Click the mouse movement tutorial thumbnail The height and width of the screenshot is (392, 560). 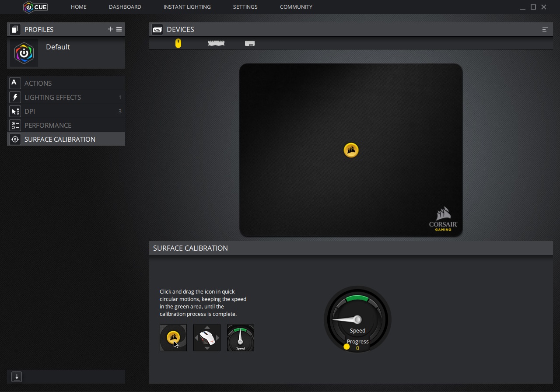(x=207, y=337)
